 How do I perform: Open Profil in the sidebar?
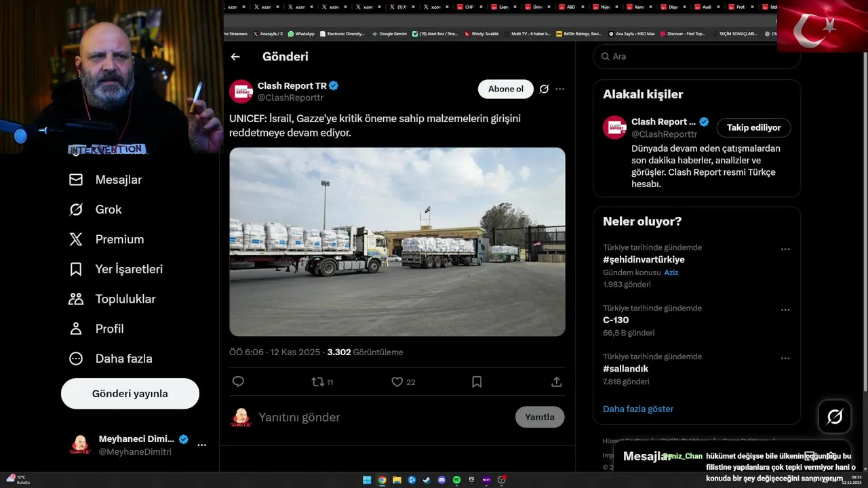coord(96,329)
